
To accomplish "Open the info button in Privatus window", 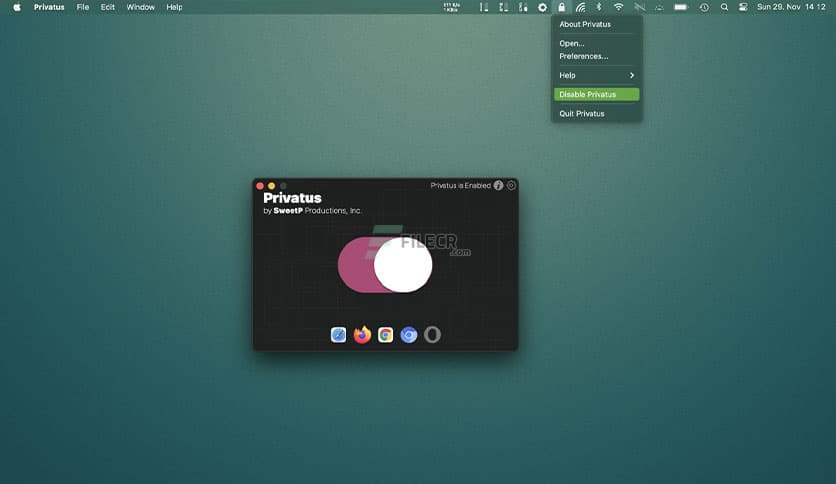I will pos(499,185).
